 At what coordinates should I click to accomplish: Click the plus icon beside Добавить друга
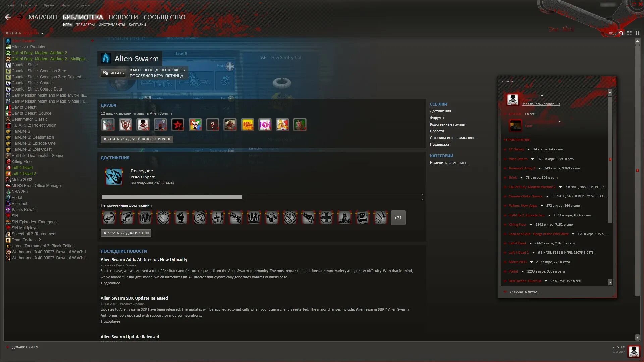pos(505,292)
